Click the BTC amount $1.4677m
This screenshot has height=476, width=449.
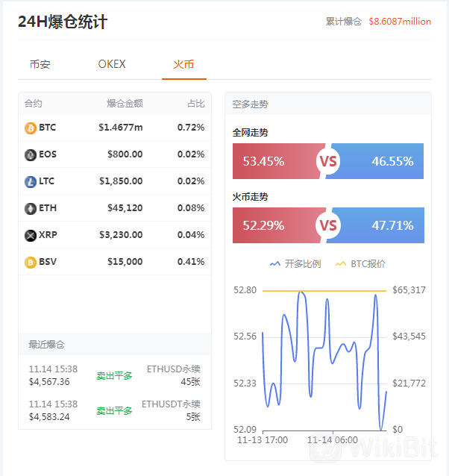(x=120, y=128)
